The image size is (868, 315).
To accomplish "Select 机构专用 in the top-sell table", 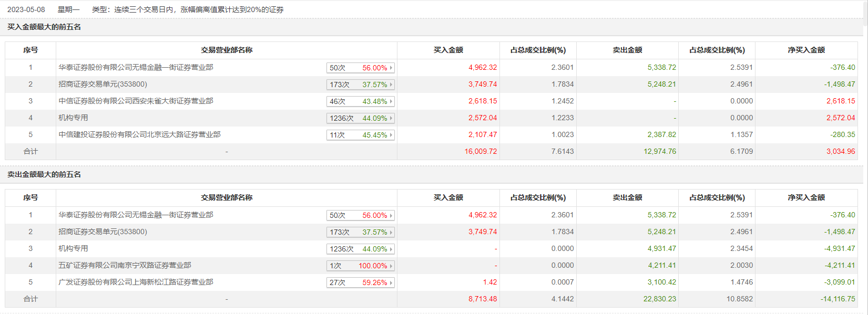I will [73, 249].
